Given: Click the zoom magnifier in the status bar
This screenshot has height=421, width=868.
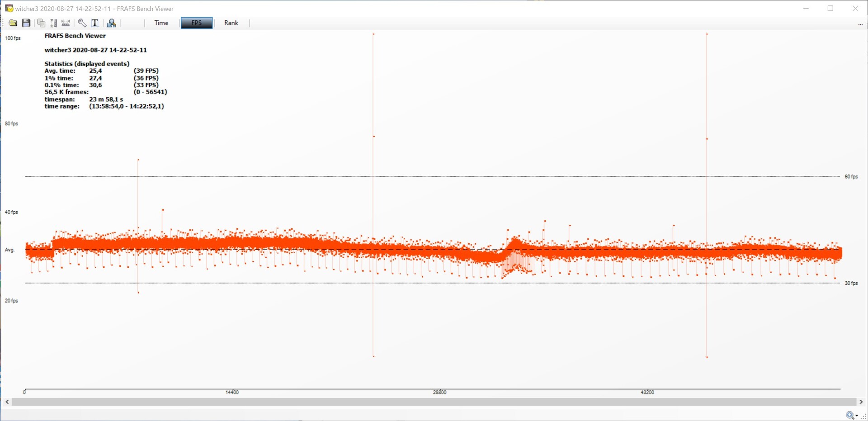Looking at the screenshot, I should click(850, 415).
